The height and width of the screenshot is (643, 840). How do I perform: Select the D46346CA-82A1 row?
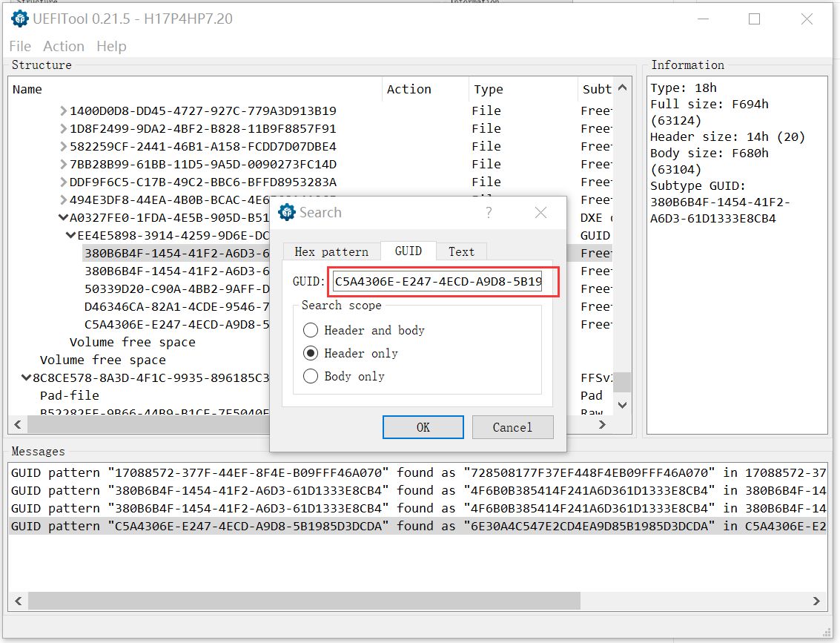click(176, 306)
